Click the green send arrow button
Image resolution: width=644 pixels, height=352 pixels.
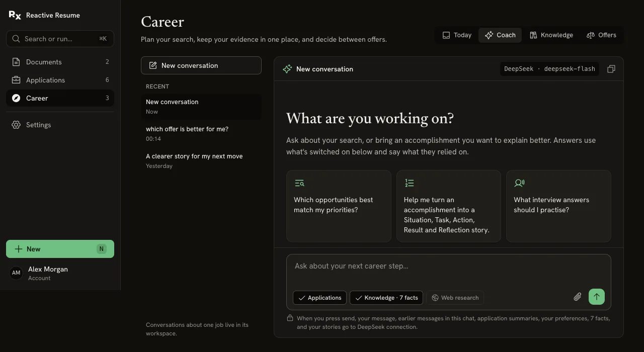[597, 297]
